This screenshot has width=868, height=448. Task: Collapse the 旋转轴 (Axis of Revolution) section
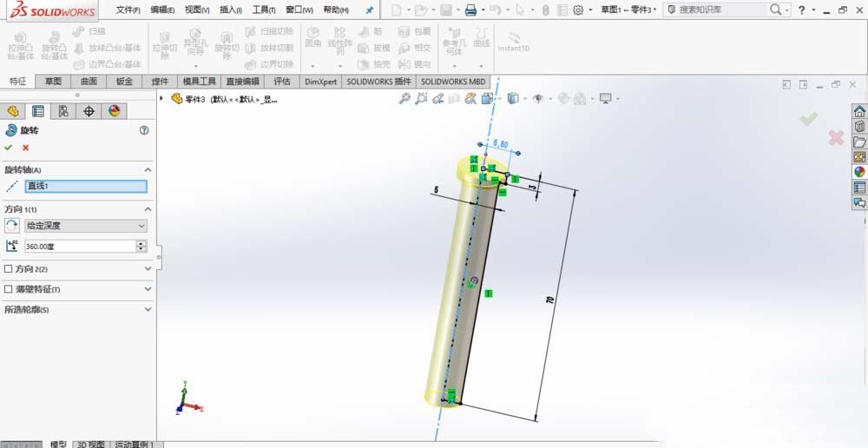(148, 170)
